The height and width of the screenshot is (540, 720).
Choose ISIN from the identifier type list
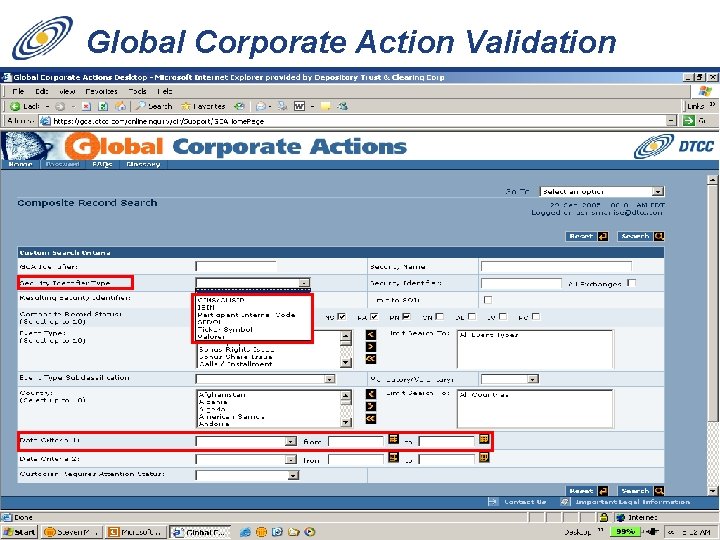(x=205, y=307)
